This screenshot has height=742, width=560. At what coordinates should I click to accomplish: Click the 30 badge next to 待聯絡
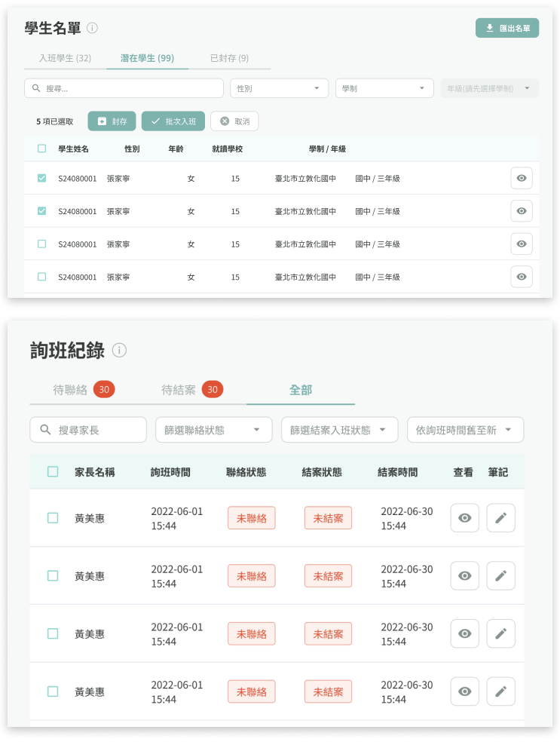(x=104, y=389)
